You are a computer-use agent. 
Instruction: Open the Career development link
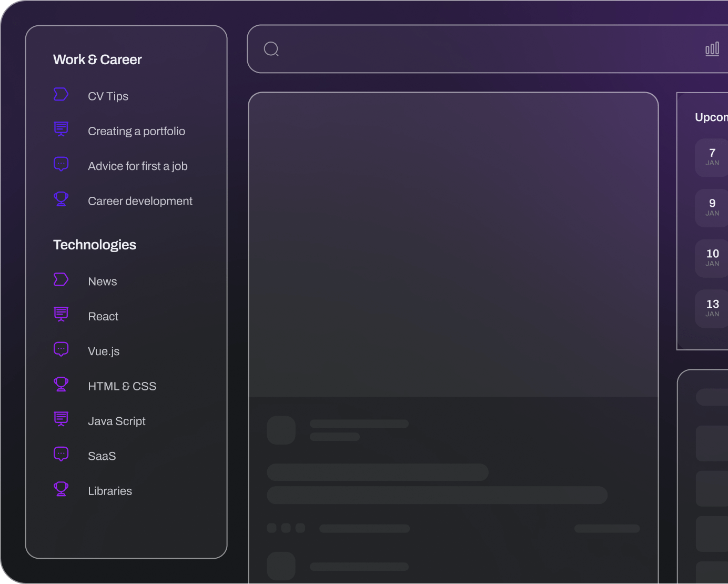[140, 201]
